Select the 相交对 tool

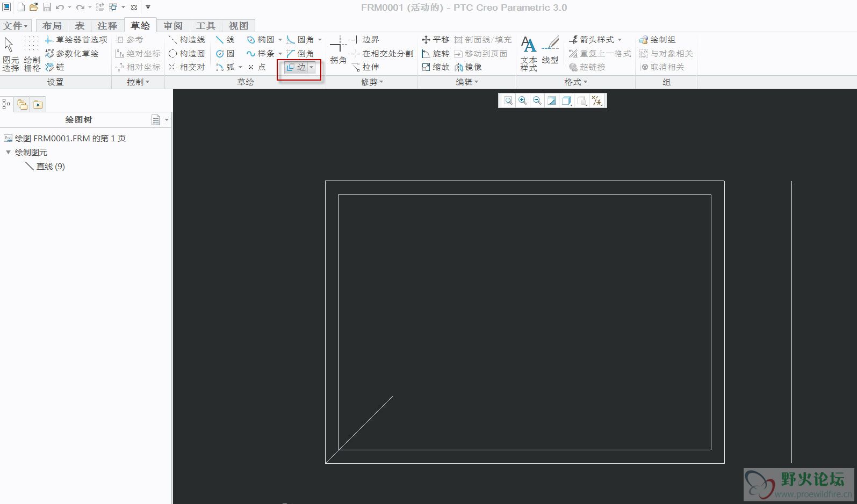coord(186,67)
